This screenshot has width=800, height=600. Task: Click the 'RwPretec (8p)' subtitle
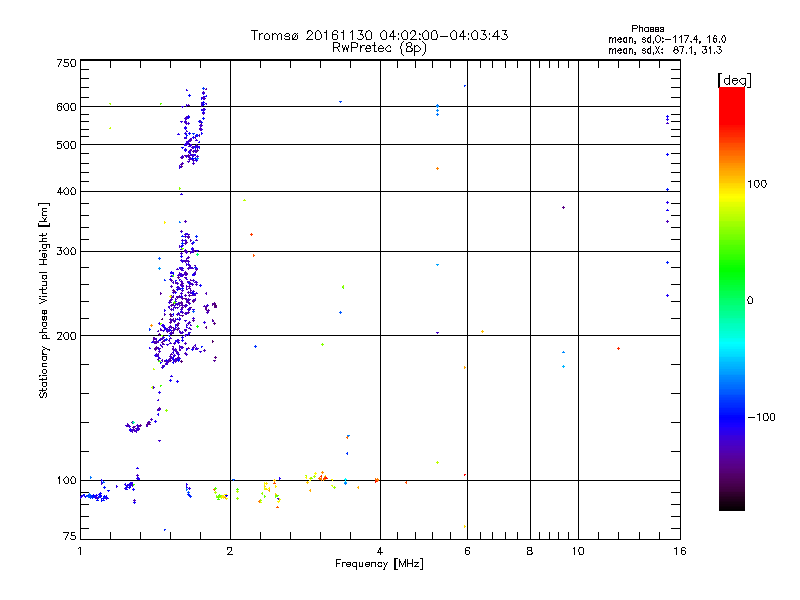379,48
